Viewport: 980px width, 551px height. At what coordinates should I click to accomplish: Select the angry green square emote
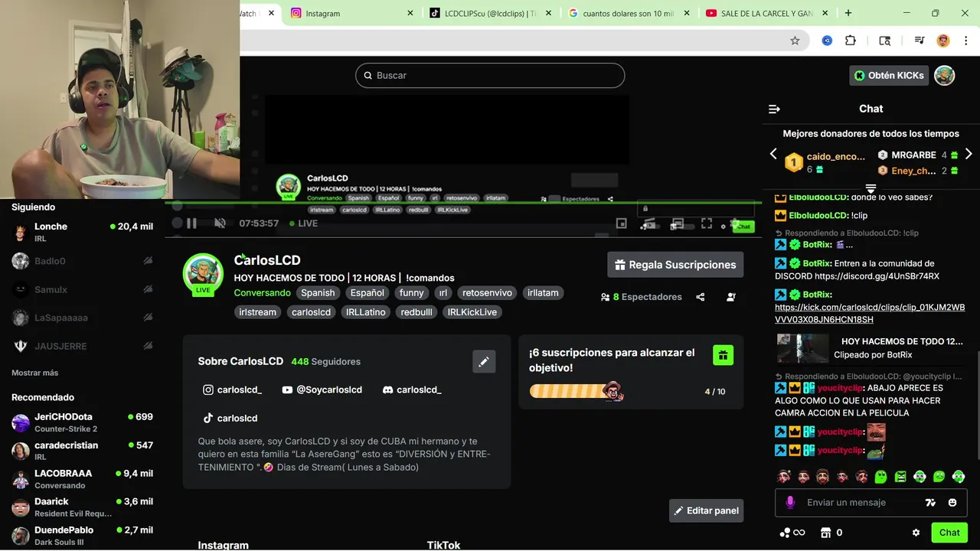[900, 477]
